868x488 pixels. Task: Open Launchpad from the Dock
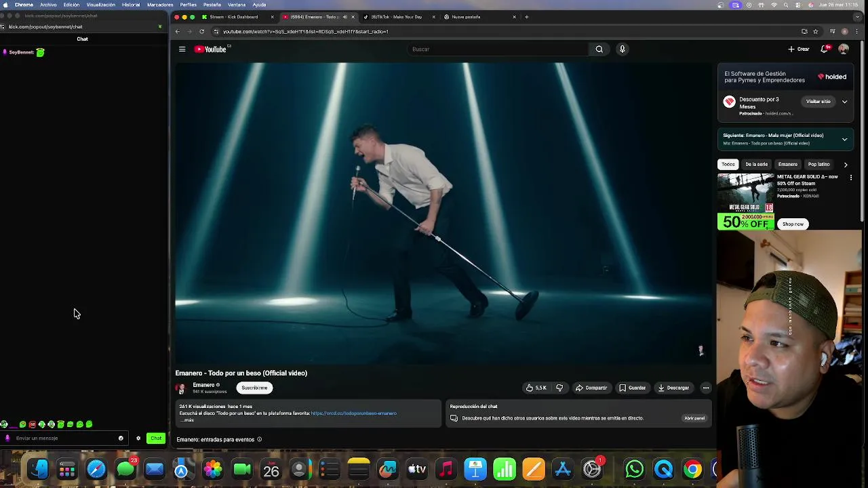pos(67,469)
